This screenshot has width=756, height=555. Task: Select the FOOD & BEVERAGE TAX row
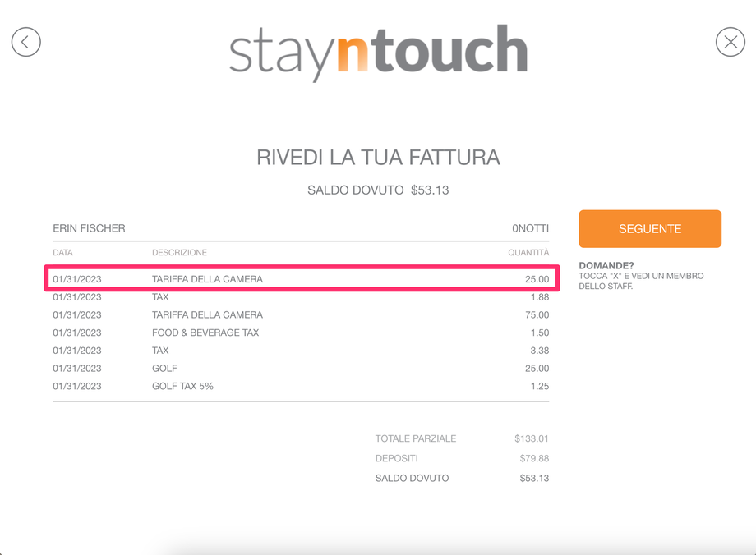pyautogui.click(x=301, y=333)
